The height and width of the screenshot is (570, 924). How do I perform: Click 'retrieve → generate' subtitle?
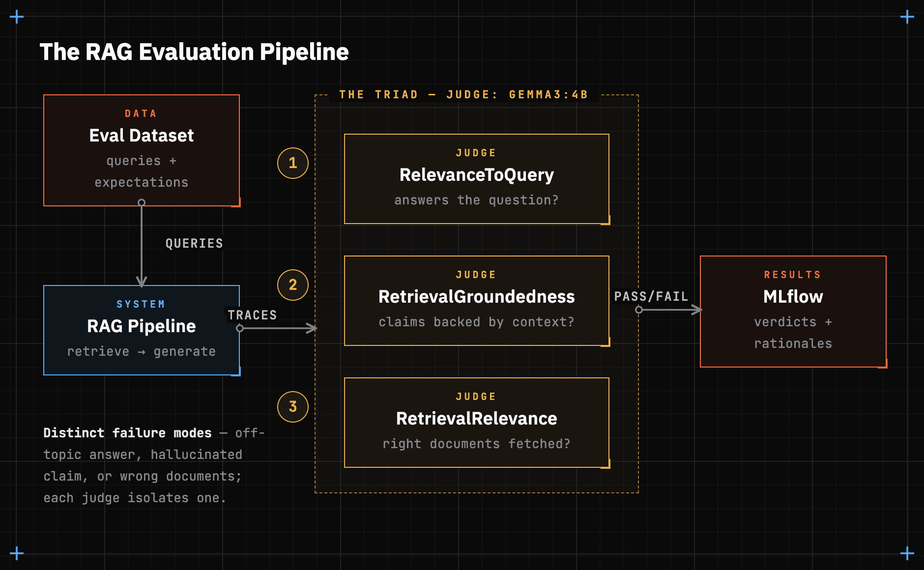(x=142, y=352)
